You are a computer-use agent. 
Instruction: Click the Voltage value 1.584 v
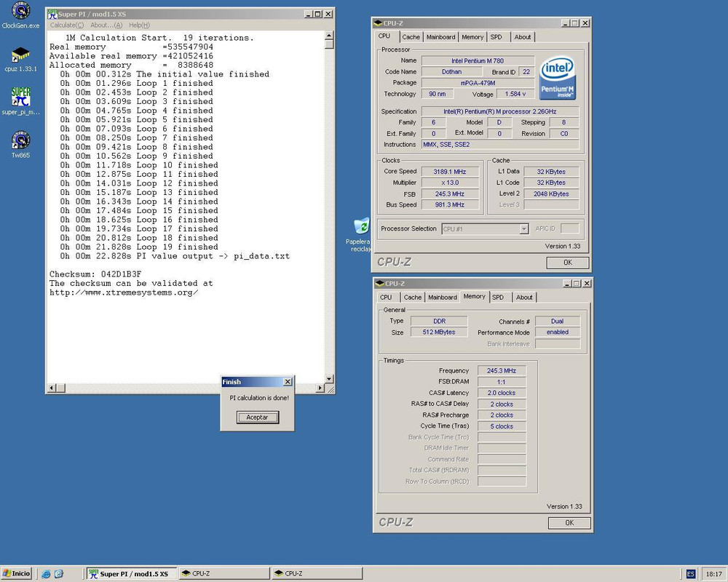pos(515,95)
